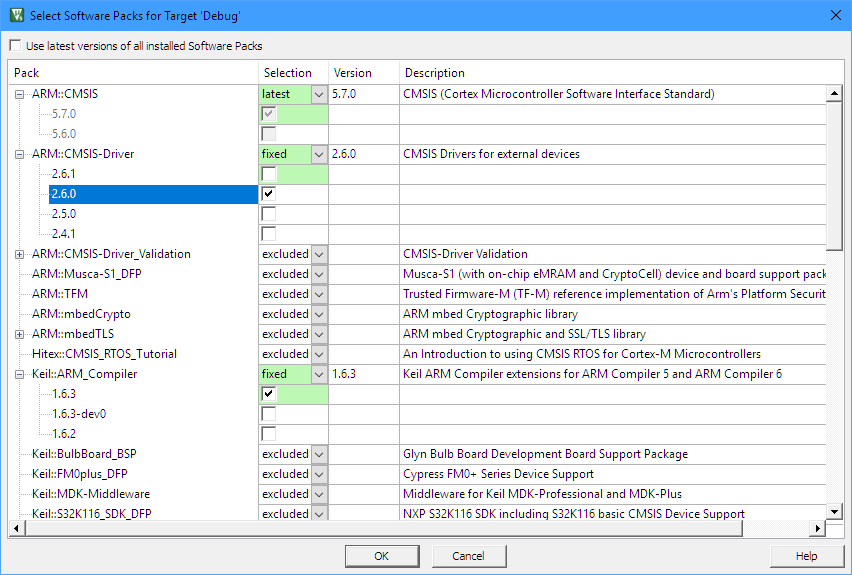Open selection dropdown for Keil::MDK-Middleware
Screen dimensions: 852x575
click(320, 494)
